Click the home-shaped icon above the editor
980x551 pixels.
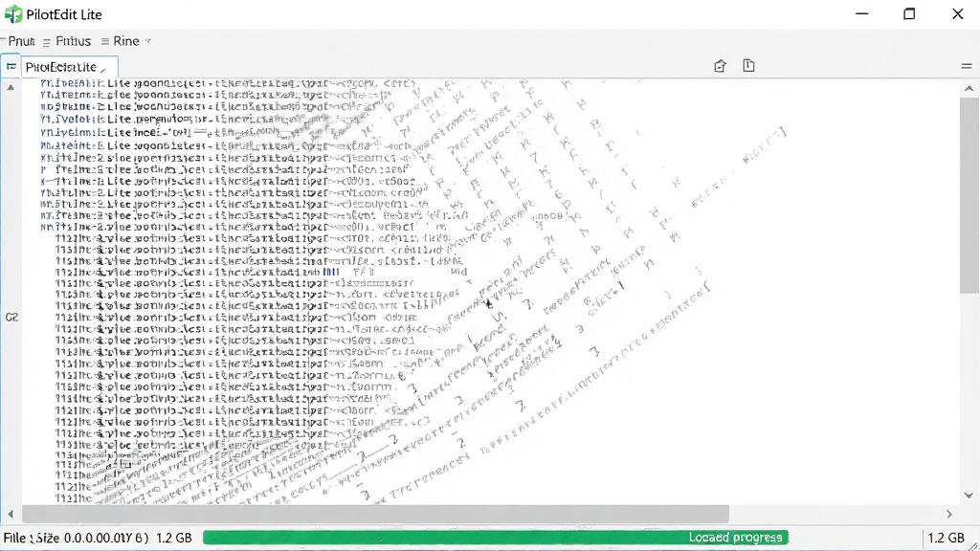pyautogui.click(x=720, y=66)
